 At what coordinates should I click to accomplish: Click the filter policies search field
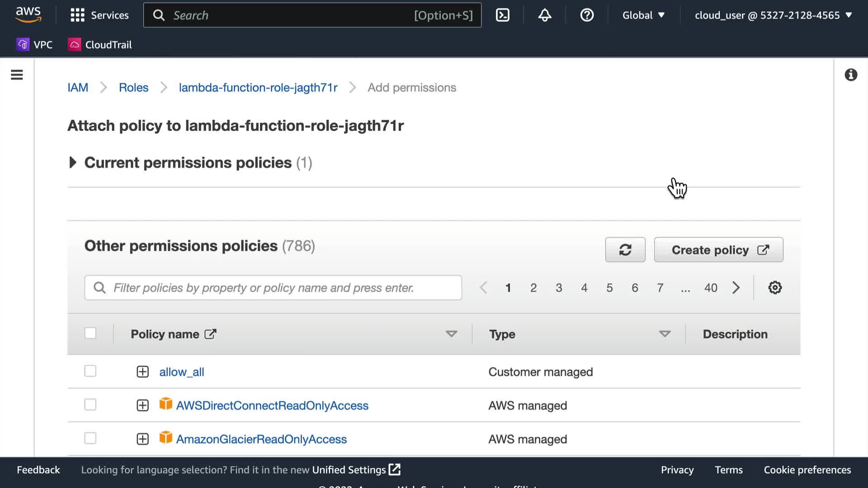(x=273, y=287)
